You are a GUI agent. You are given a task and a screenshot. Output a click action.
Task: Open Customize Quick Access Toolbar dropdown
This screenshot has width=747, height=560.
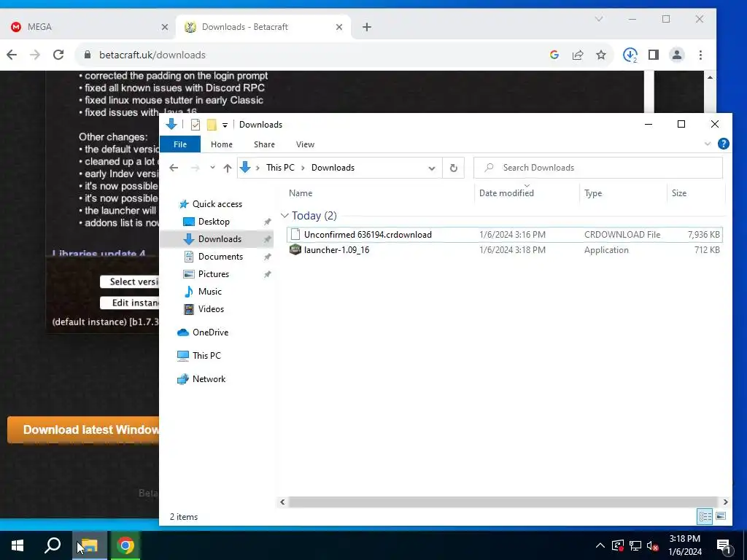pyautogui.click(x=225, y=125)
